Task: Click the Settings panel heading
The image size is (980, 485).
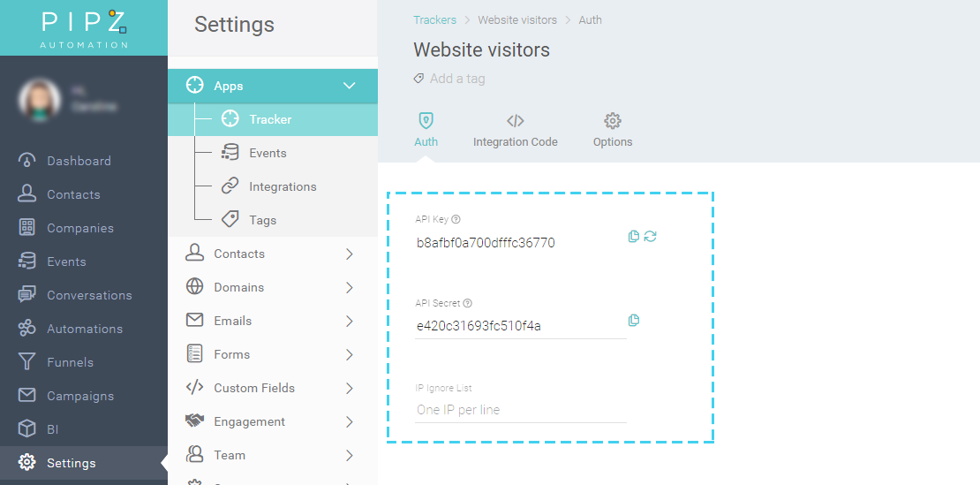Action: point(234,25)
